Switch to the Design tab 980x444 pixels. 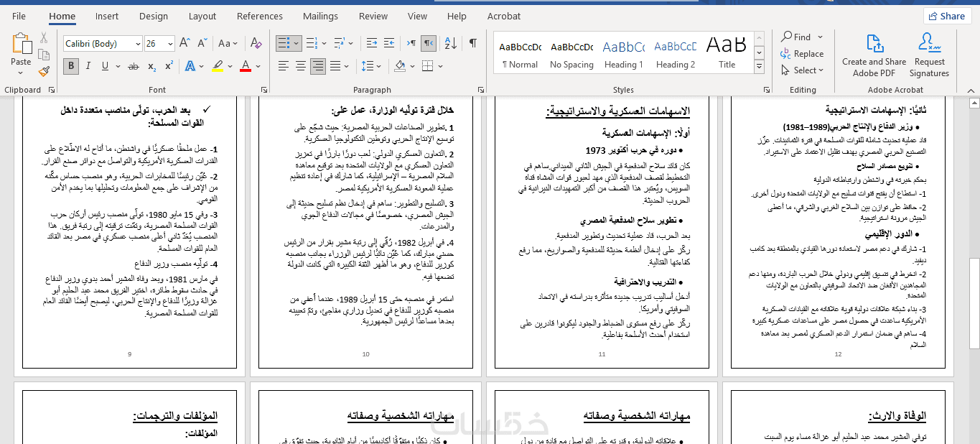[154, 16]
